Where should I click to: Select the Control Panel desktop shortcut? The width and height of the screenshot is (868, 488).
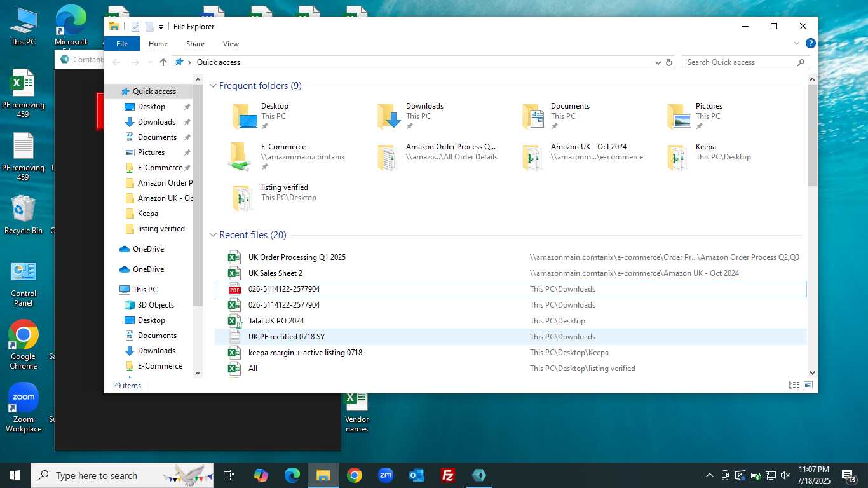click(x=24, y=284)
